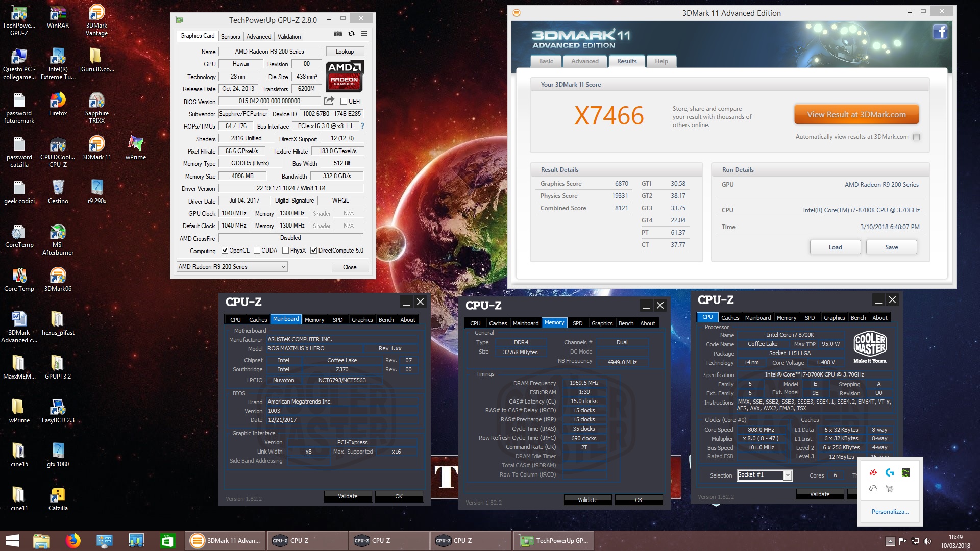Screen dimensions: 980x551
Task: Open the Cestino recycle bin icon
Action: click(x=58, y=192)
